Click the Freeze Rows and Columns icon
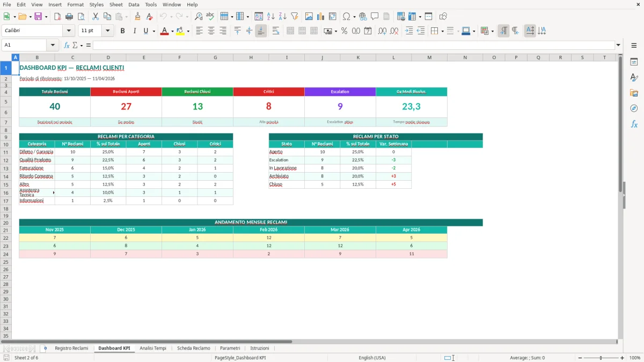Viewport: 644px width, 362px height. click(412, 17)
